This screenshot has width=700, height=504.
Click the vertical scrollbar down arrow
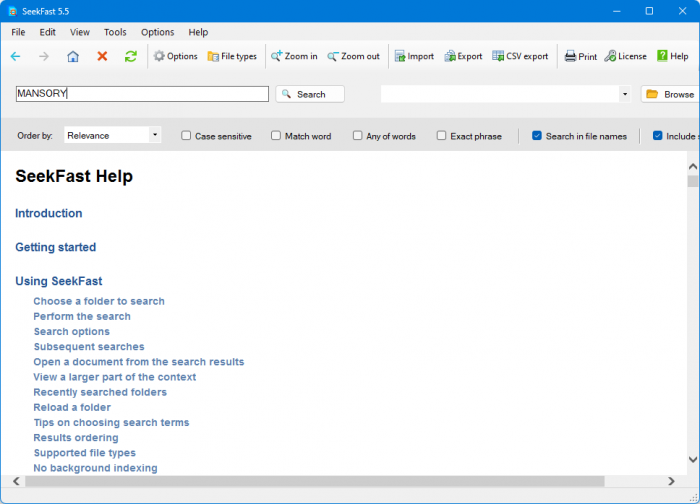click(693, 459)
